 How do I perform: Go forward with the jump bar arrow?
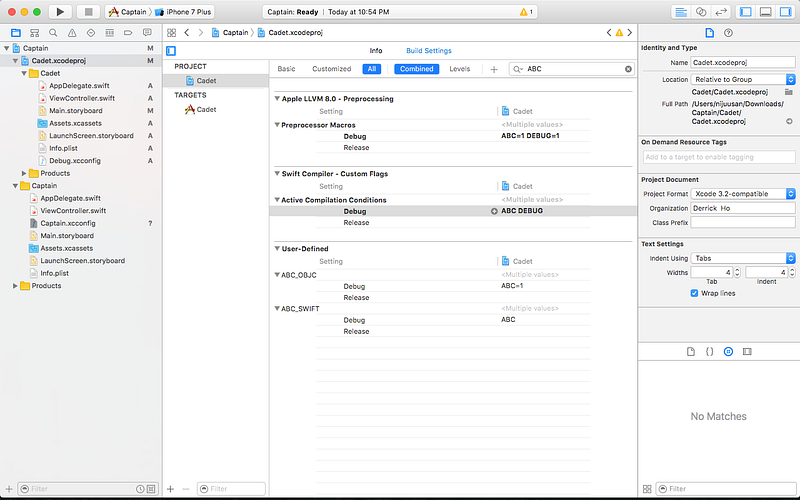201,33
